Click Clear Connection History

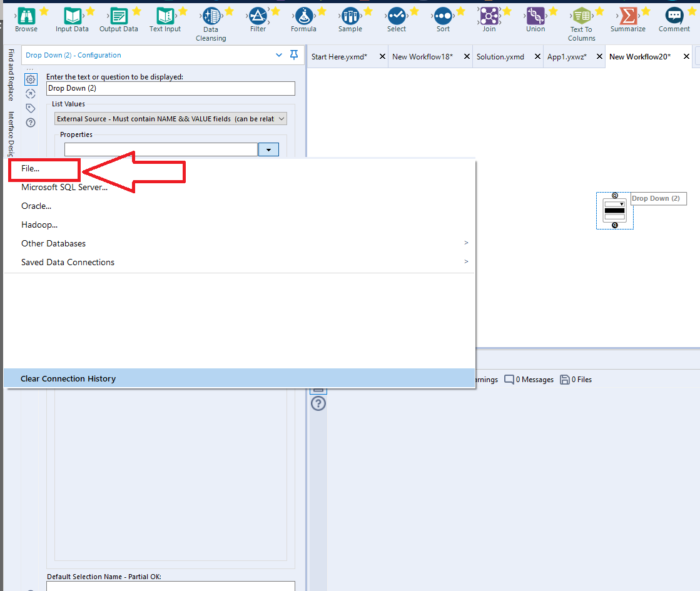pyautogui.click(x=68, y=378)
